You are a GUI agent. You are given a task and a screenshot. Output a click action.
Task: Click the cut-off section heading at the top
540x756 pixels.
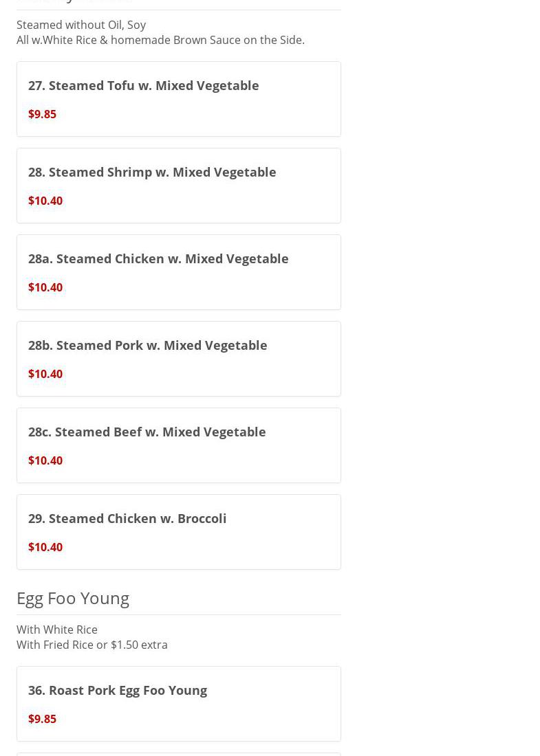click(x=74, y=1)
